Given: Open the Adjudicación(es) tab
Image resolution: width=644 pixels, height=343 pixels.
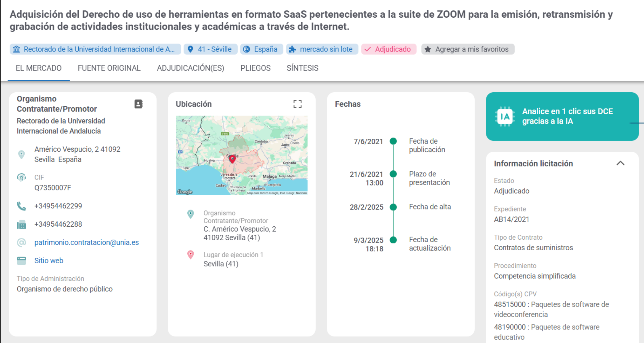Looking at the screenshot, I should [190, 68].
